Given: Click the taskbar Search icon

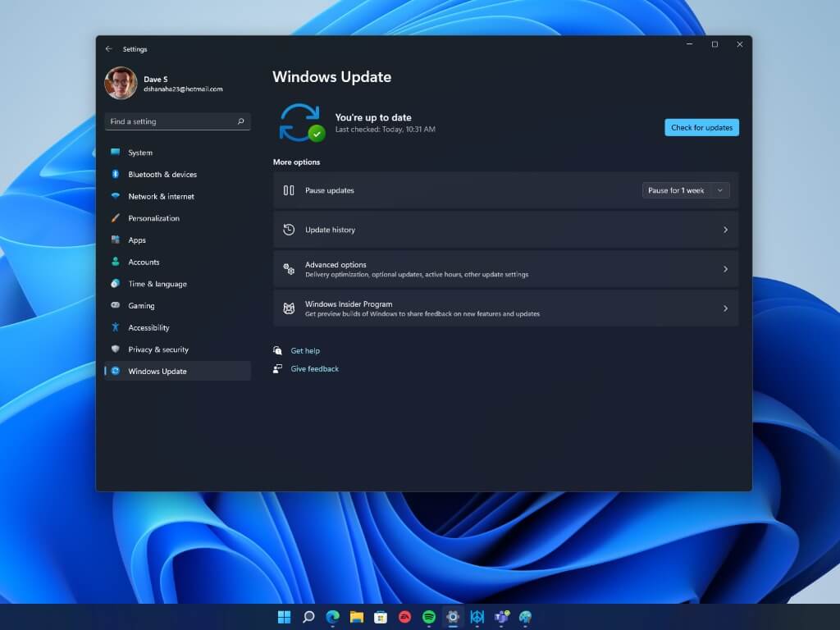Looking at the screenshot, I should pyautogui.click(x=308, y=617).
